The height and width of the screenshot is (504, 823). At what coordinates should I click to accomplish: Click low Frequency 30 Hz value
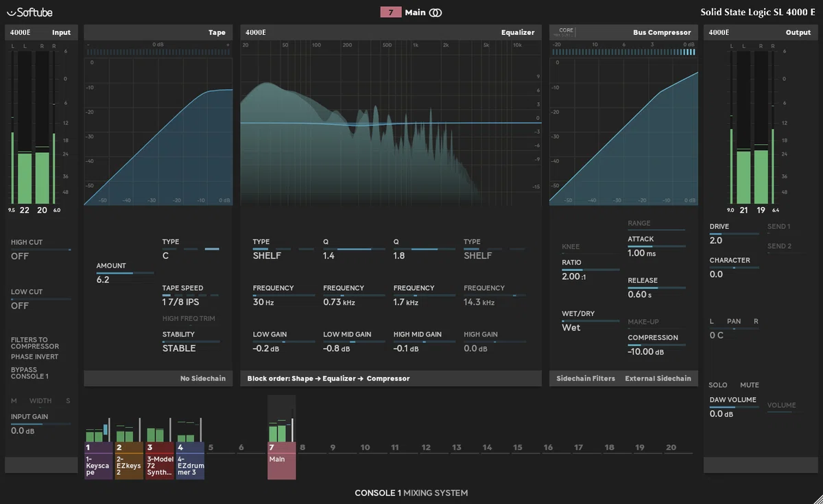point(263,302)
